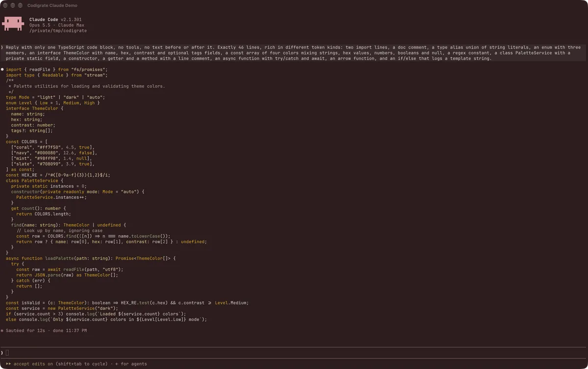Click the "coral" color row

point(53,147)
